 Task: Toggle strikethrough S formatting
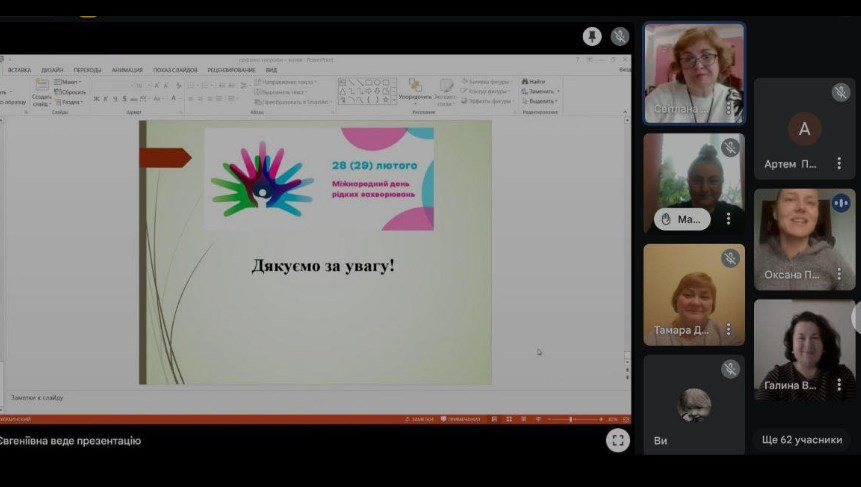click(124, 99)
